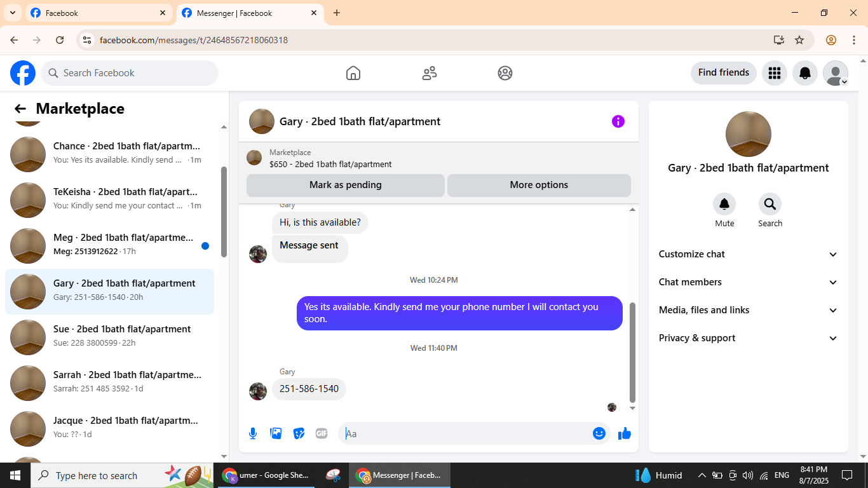868x488 pixels.
Task: Send a voice clip with microphone icon
Action: click(253, 433)
